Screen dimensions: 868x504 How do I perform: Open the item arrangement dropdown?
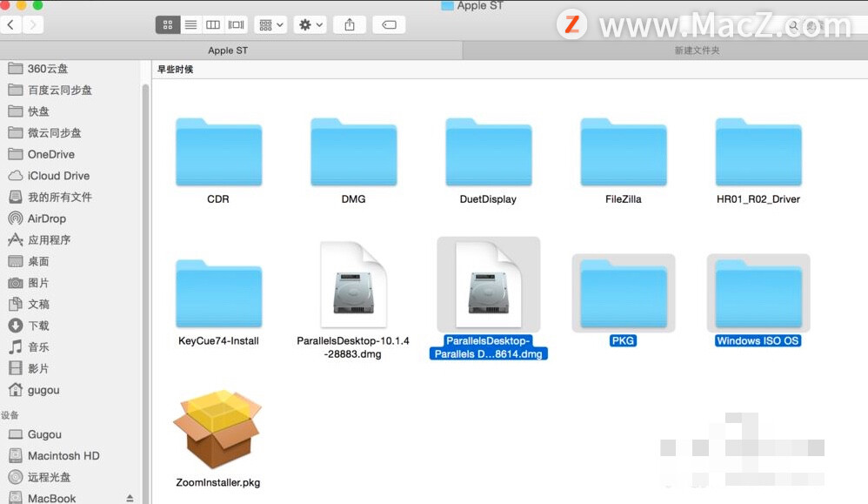tap(270, 25)
